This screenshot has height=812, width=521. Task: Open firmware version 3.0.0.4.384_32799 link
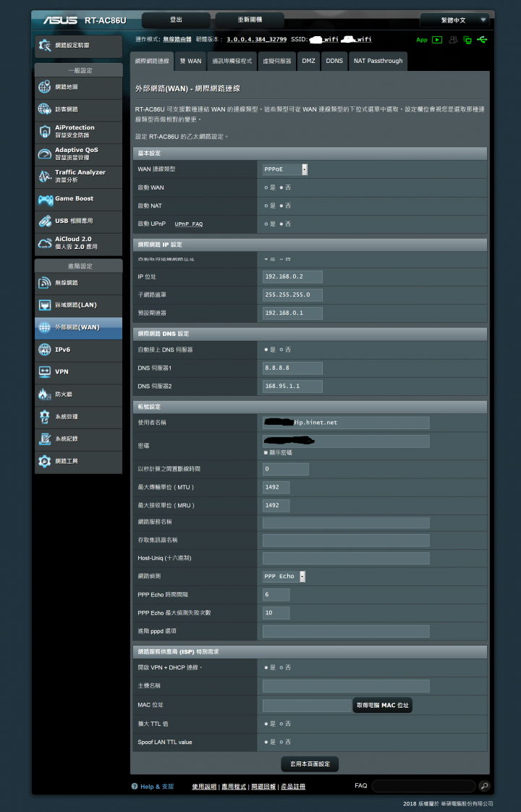(x=256, y=39)
